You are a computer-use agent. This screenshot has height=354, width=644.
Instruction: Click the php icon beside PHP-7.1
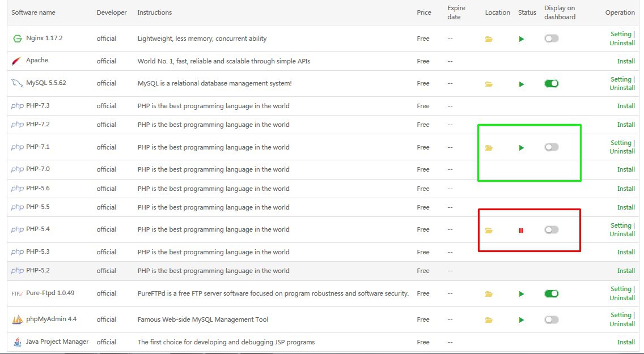coord(17,147)
